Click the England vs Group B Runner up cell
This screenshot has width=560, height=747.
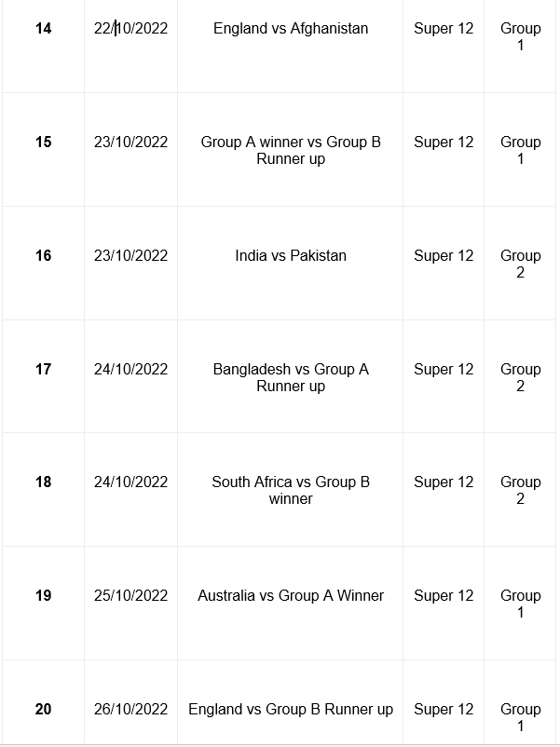point(290,701)
